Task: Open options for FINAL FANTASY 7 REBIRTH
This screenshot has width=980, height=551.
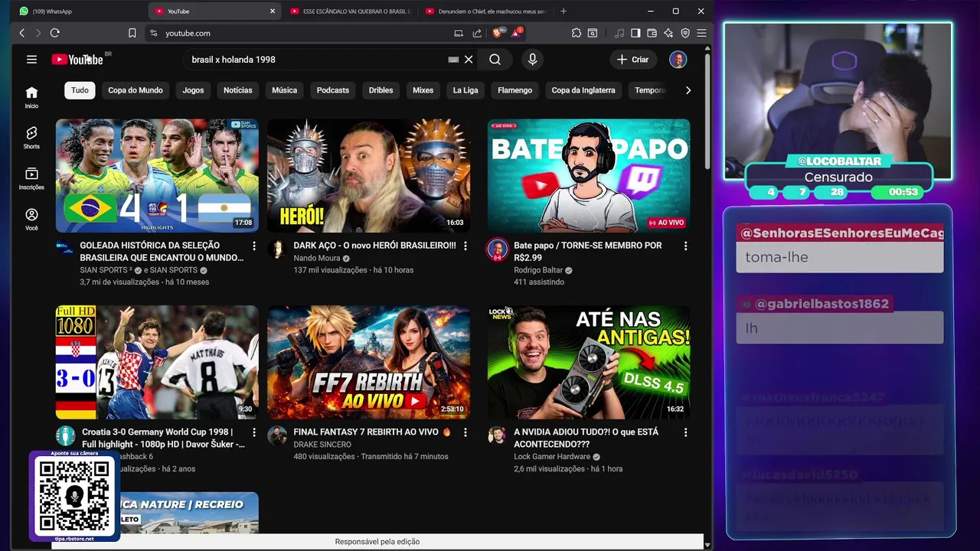Action: click(x=465, y=432)
